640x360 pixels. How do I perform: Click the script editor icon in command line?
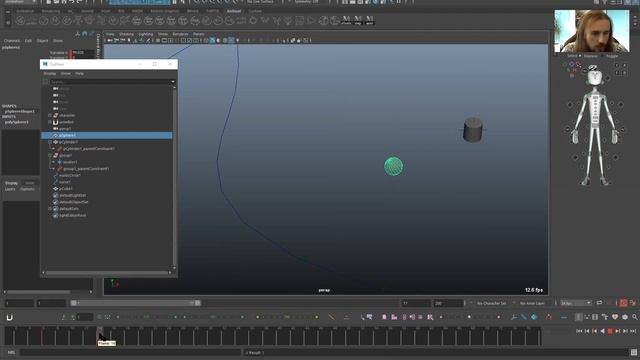(634, 352)
